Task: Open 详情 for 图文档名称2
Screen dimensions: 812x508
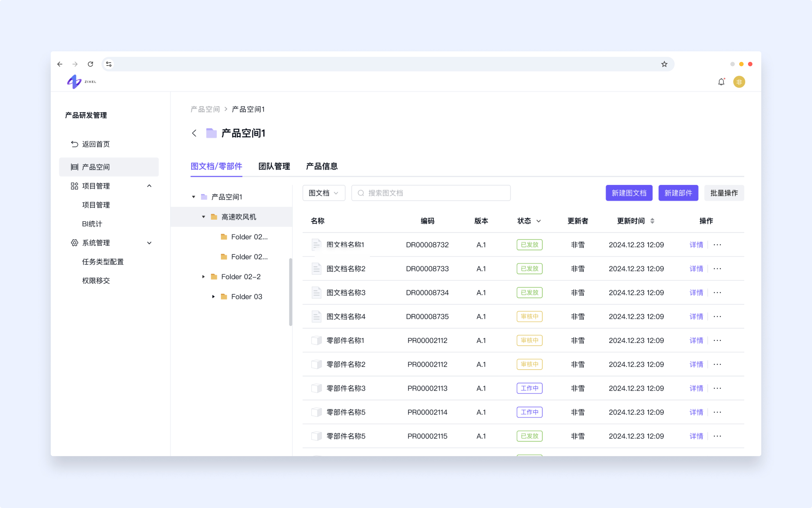Action: pos(696,269)
